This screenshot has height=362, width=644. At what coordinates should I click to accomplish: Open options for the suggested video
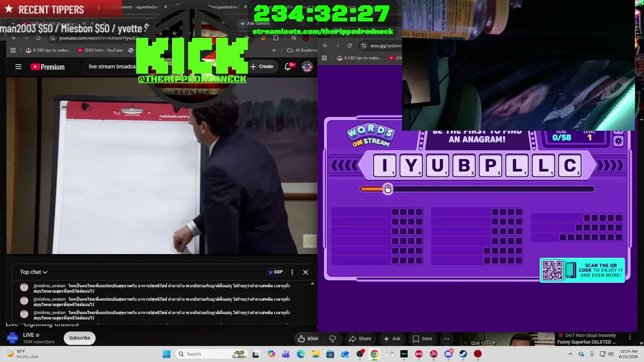click(629, 336)
